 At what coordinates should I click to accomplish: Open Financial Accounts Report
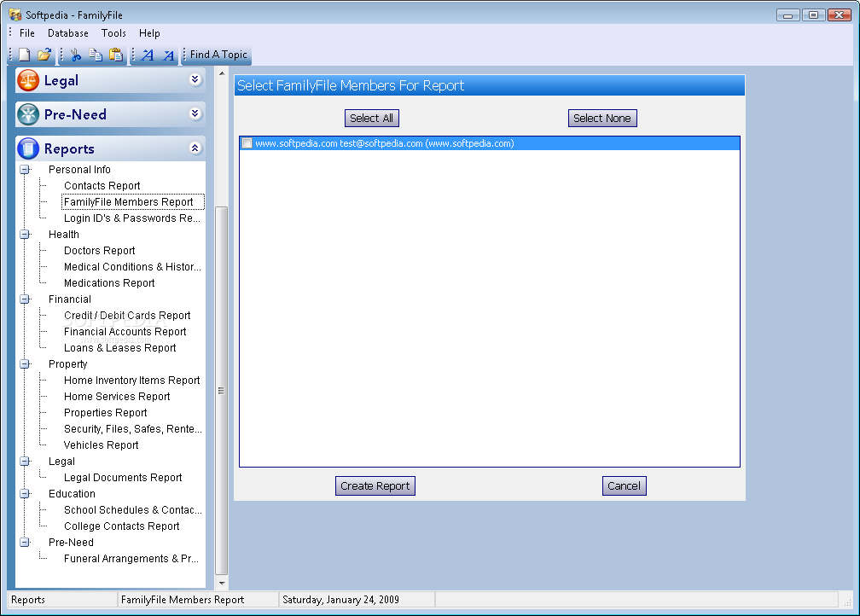tap(125, 331)
